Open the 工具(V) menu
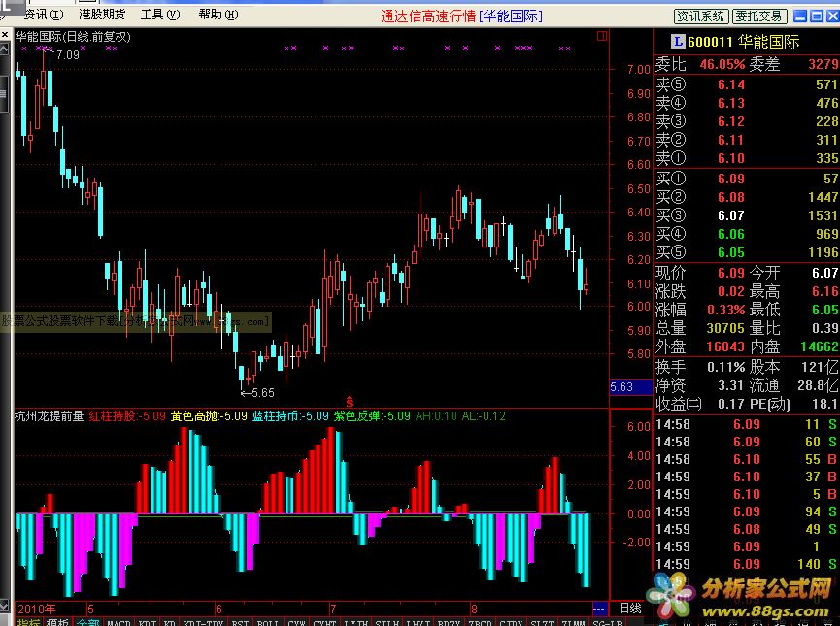Viewport: 840px width, 626px height. tap(160, 15)
